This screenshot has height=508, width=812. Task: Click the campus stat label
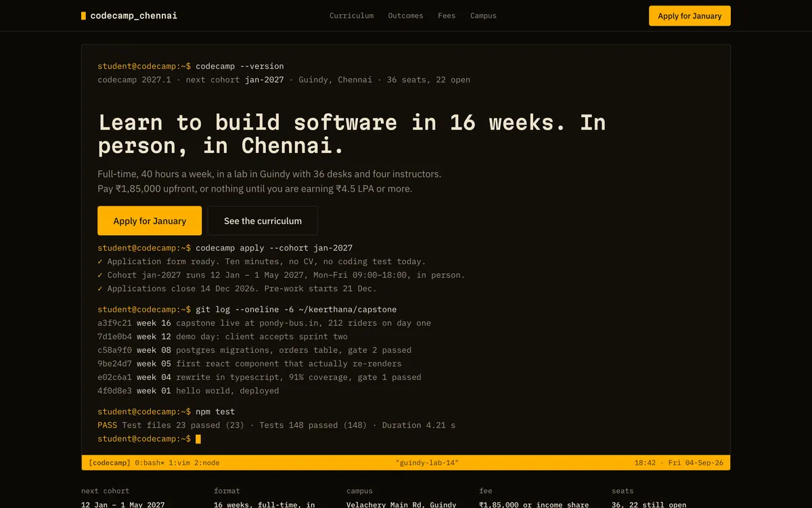point(359,491)
